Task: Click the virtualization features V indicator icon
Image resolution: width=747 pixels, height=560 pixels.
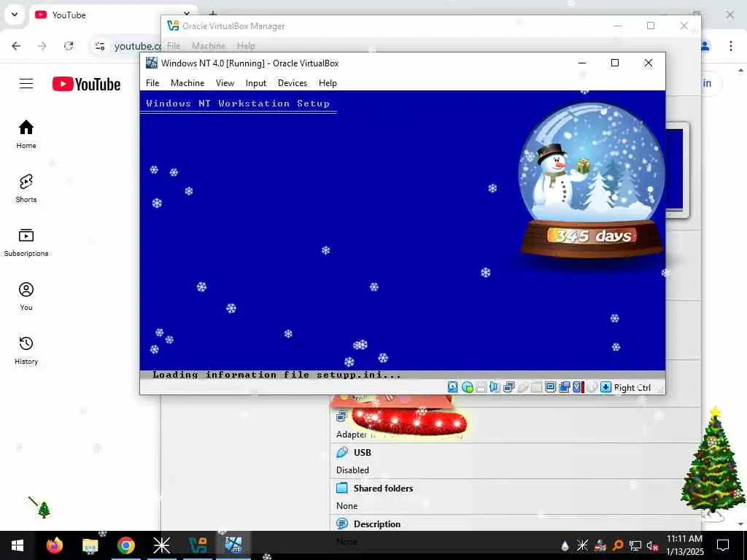Action: [578, 387]
